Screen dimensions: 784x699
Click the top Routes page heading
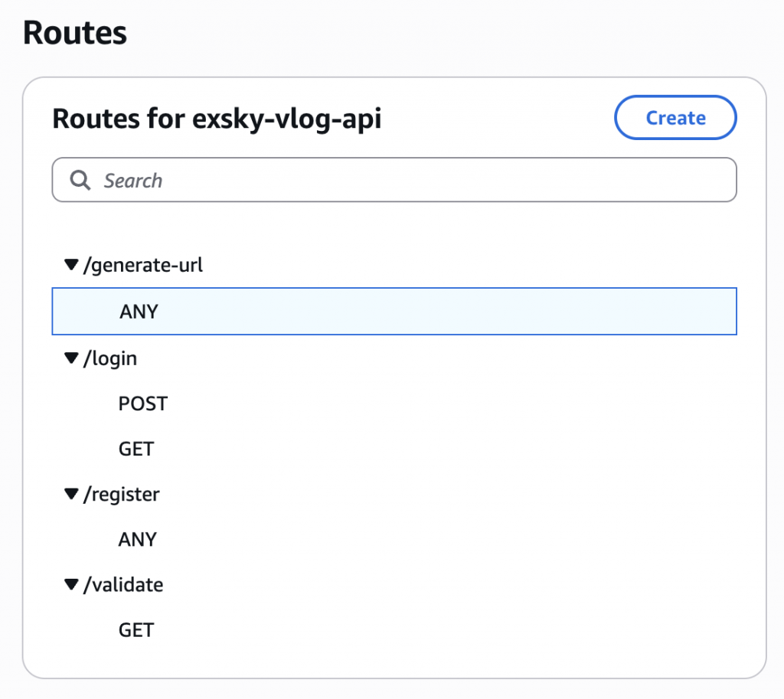(75, 34)
